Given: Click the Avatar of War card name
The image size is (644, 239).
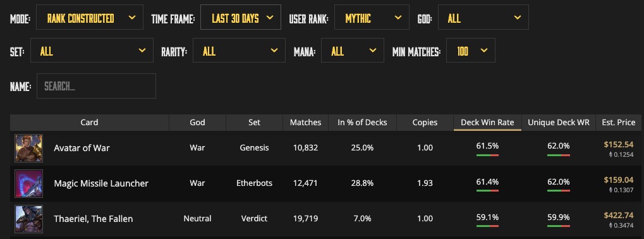Looking at the screenshot, I should coord(82,148).
